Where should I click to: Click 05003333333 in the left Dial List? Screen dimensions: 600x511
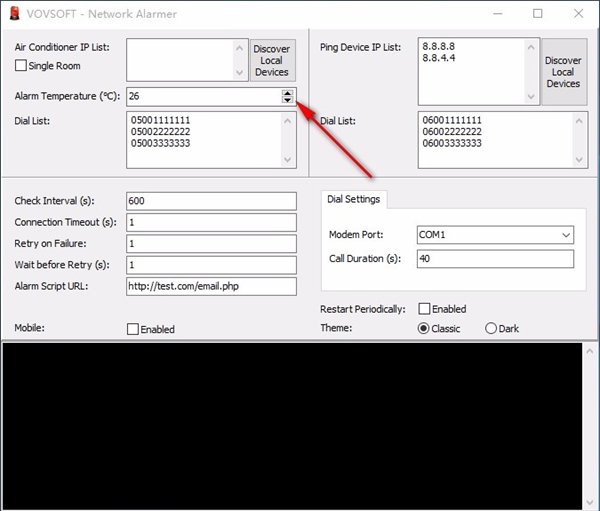[x=160, y=143]
